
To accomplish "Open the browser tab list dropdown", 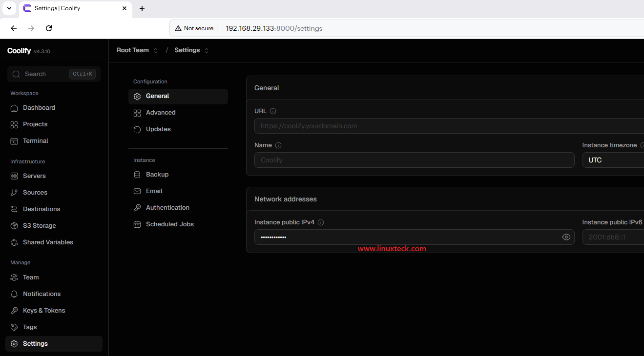I will pyautogui.click(x=9, y=8).
